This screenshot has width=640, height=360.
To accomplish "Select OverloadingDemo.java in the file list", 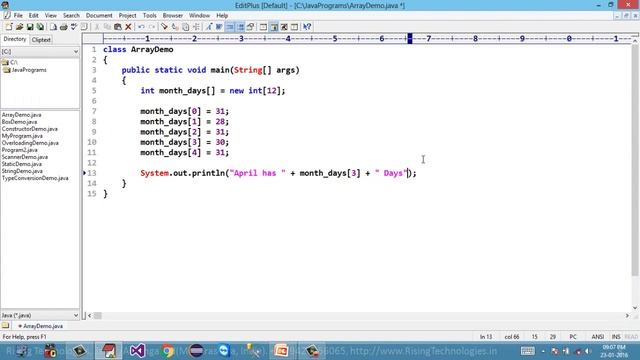I will (x=30, y=143).
